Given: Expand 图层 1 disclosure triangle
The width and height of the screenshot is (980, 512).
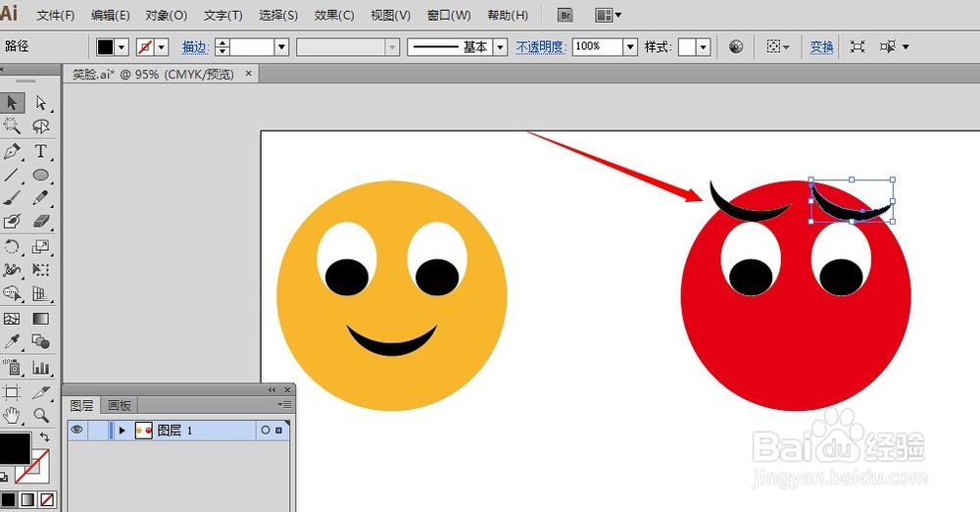Looking at the screenshot, I should tap(122, 430).
